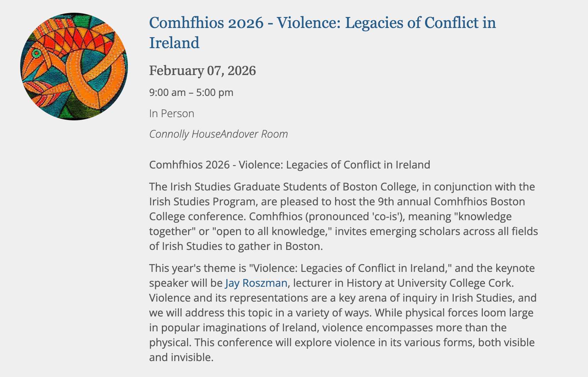Click the final words "and invisible."
The height and width of the screenshot is (377, 588).
pyautogui.click(x=181, y=358)
